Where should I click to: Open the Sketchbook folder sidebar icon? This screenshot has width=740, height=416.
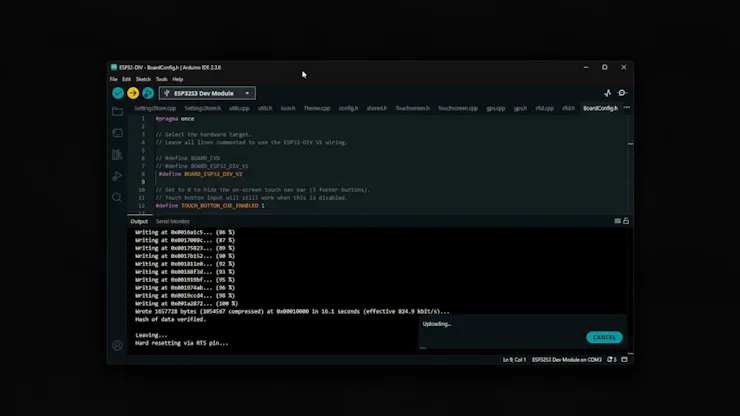(117, 112)
